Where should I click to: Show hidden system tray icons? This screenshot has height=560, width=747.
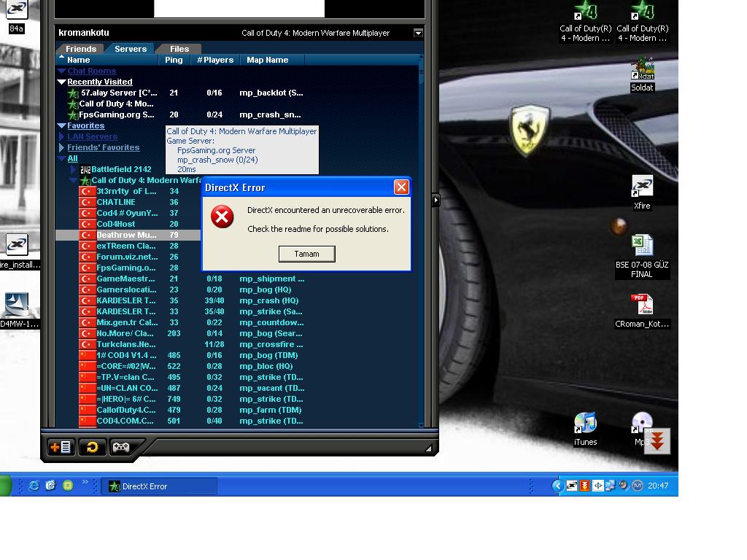pyautogui.click(x=557, y=486)
